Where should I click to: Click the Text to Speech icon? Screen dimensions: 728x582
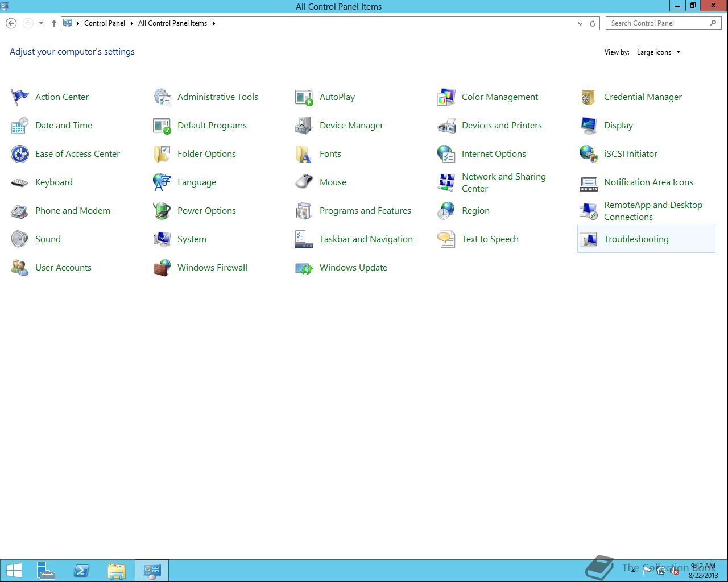tap(446, 239)
